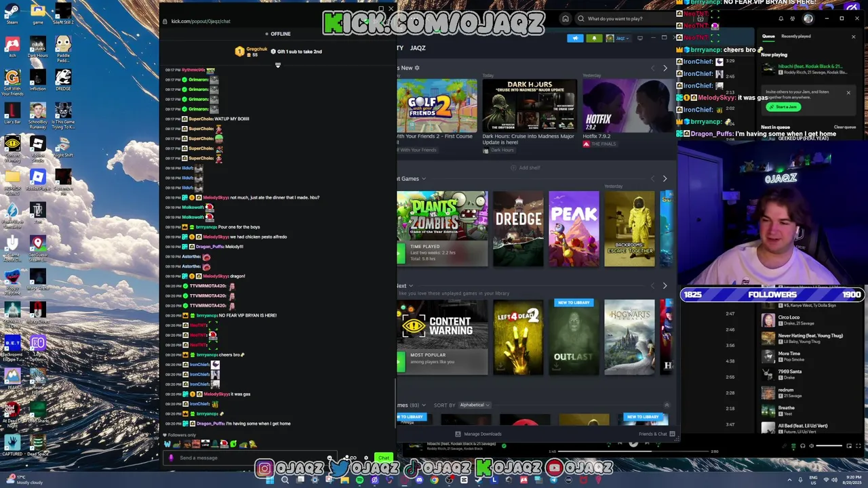Collapse pinned gift banner chevron in Kick chat
Screen dimensions: 868x488
click(277, 65)
